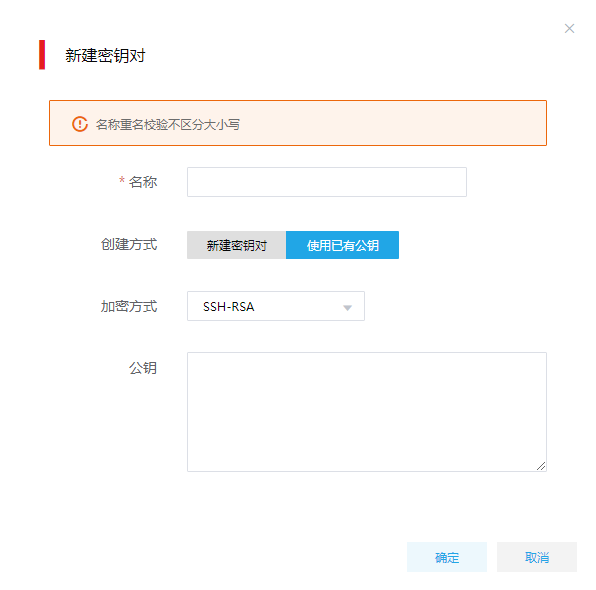Click the textarea resize grip corner
This screenshot has height=590, width=596.
[541, 466]
